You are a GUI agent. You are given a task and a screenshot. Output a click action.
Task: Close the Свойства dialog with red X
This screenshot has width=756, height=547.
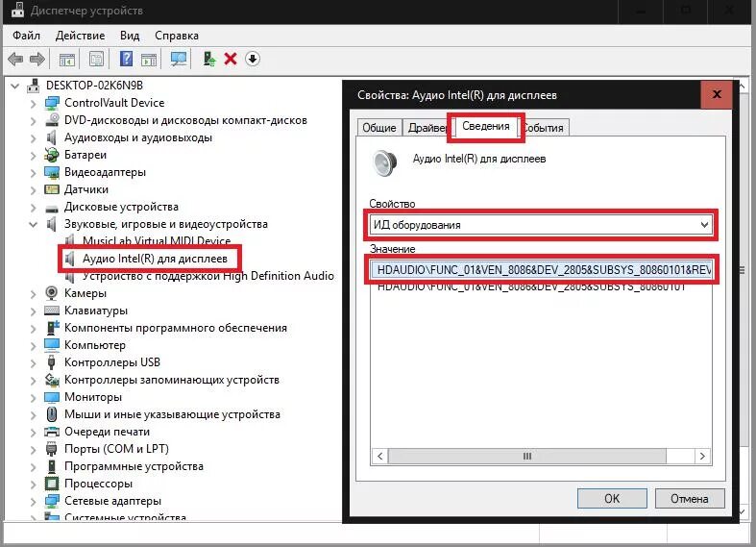coord(717,94)
